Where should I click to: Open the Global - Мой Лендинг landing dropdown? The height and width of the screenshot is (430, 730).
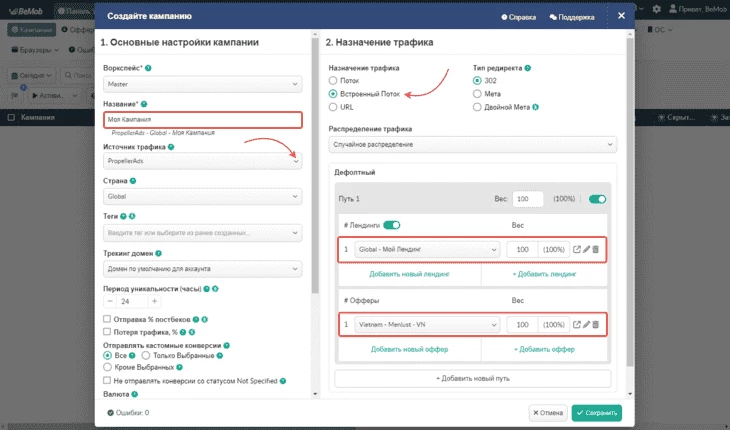[x=427, y=249]
